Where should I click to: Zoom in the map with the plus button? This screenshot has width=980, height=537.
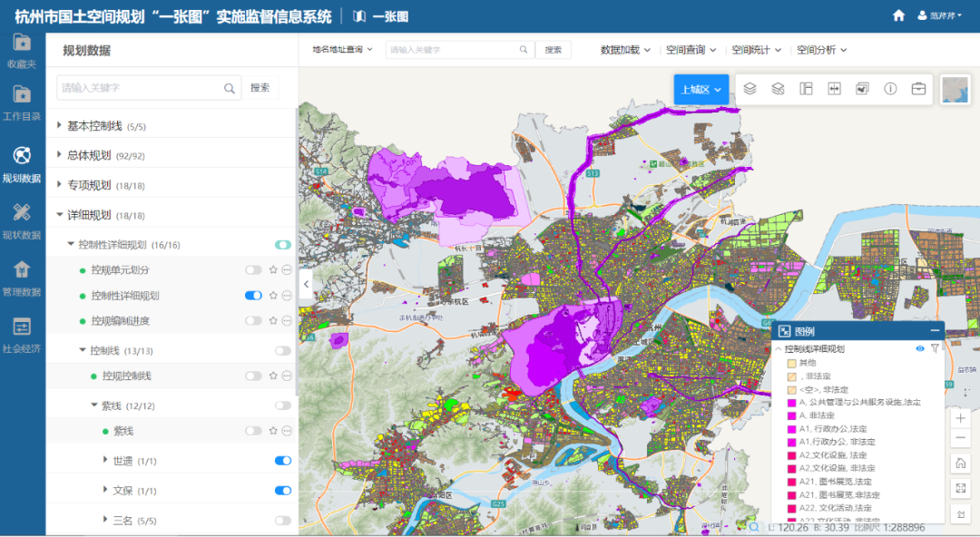click(961, 418)
